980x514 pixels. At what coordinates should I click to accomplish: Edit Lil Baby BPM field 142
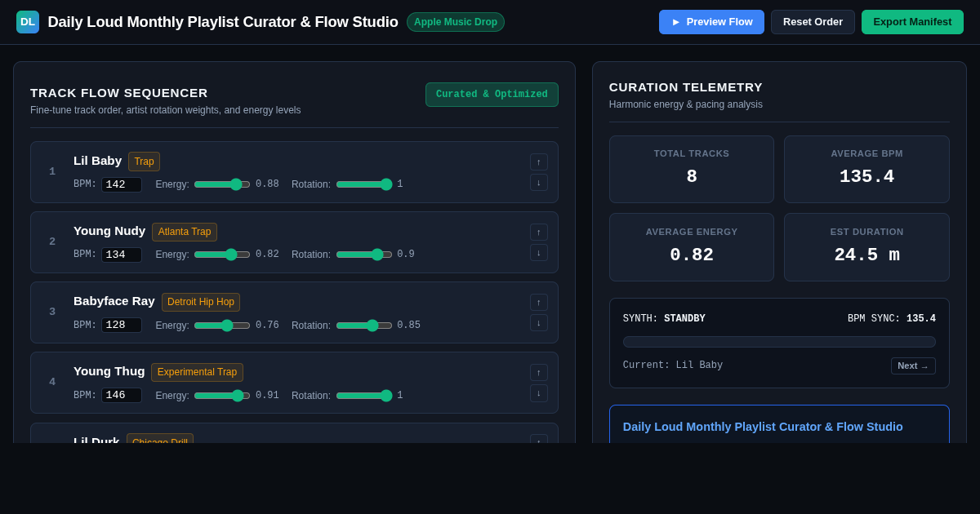(122, 184)
